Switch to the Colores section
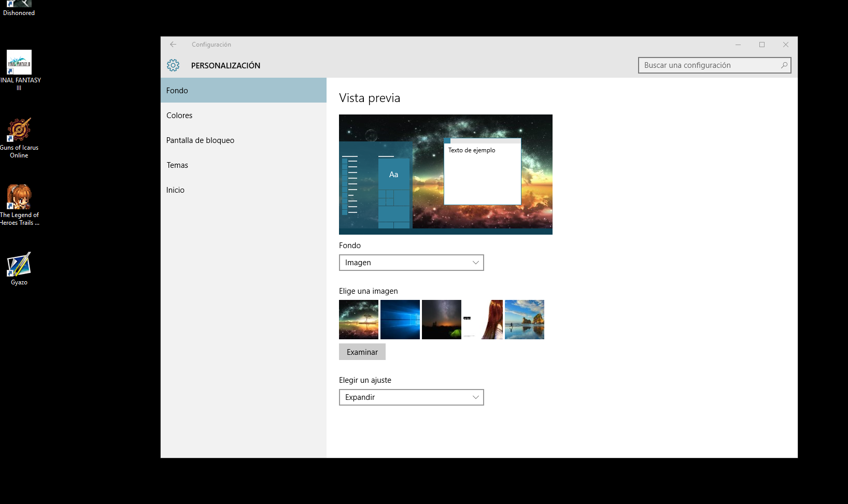Viewport: 848px width, 504px height. pos(179,115)
